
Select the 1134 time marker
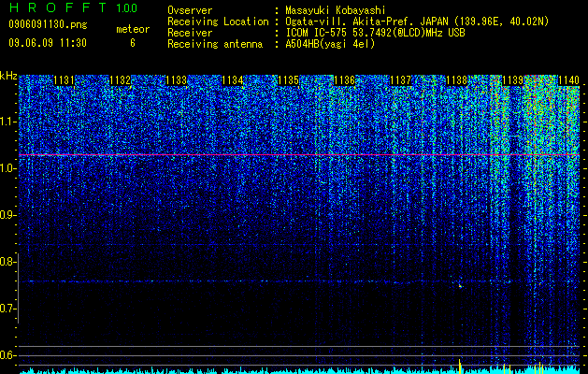pos(233,80)
